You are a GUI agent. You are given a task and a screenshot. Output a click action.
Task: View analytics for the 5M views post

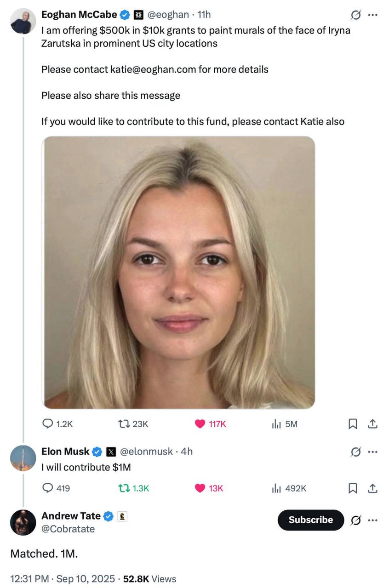[275, 424]
